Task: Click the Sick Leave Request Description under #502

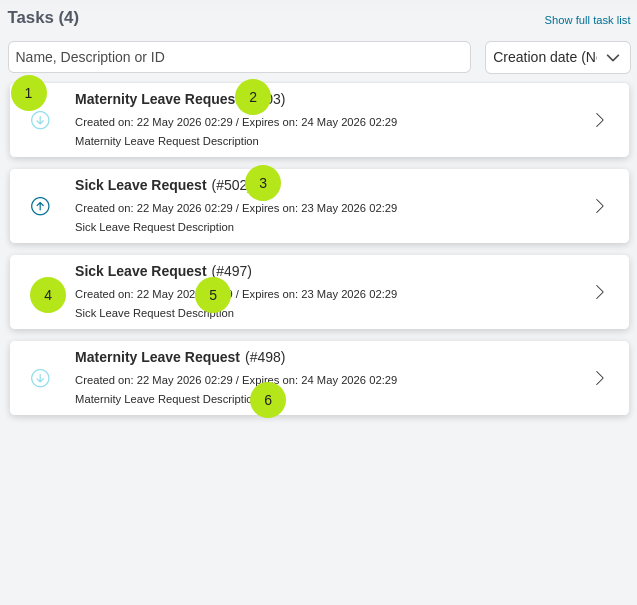Action: 154,227
